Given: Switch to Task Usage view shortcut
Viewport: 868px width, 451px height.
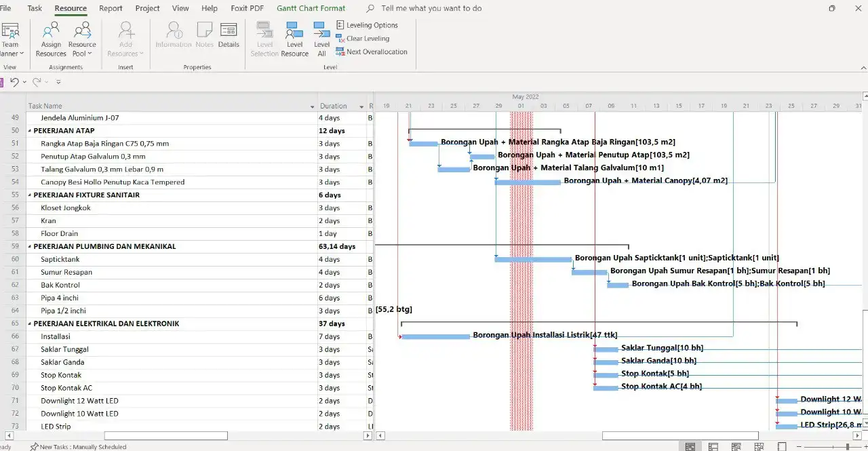Looking at the screenshot, I should (x=713, y=446).
